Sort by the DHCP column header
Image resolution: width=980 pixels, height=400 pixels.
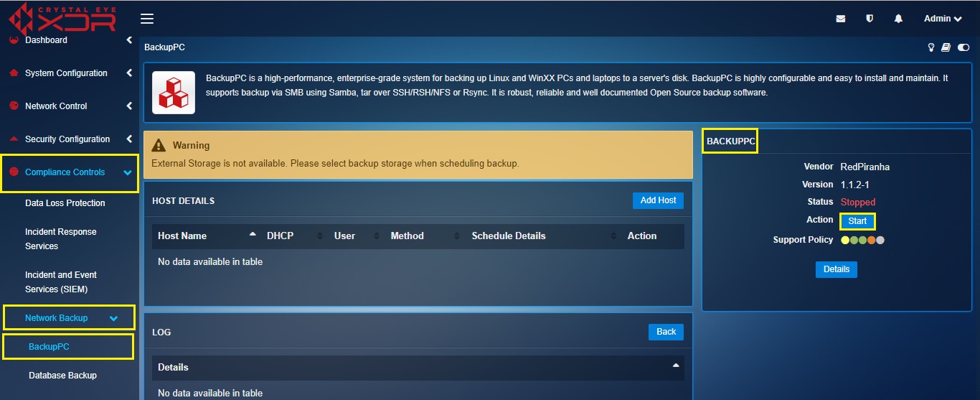click(280, 236)
